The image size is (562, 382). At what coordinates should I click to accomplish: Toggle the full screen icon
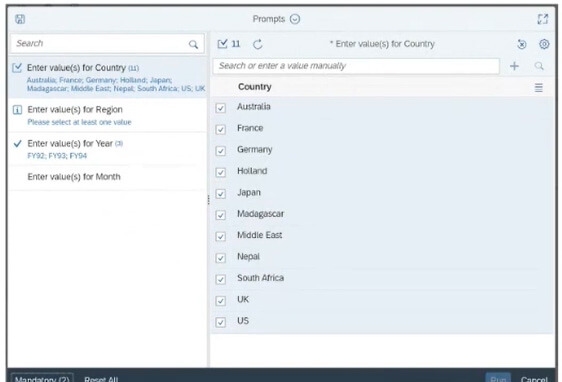[x=543, y=19]
